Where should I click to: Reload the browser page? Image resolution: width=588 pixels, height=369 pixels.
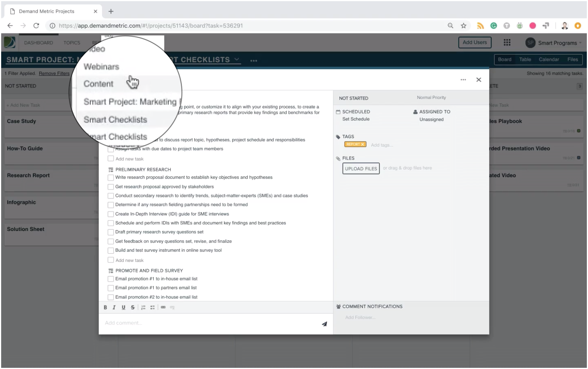pyautogui.click(x=36, y=26)
